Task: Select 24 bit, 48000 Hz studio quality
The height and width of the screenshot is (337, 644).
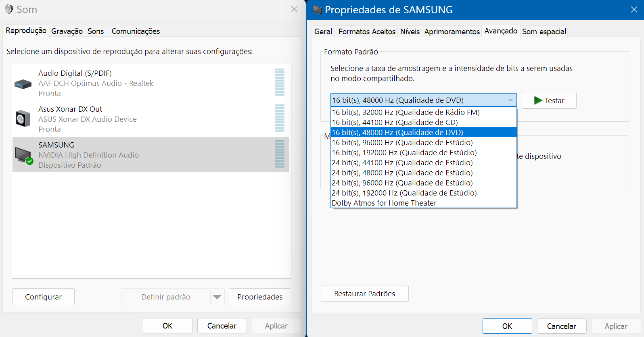Action: click(423, 173)
